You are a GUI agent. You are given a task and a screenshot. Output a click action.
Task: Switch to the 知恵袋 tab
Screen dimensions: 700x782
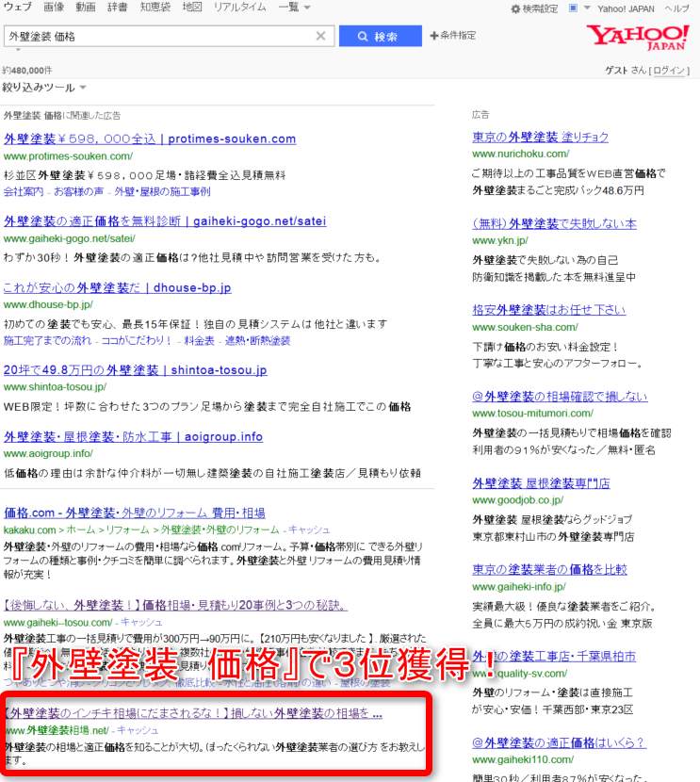coord(155,7)
